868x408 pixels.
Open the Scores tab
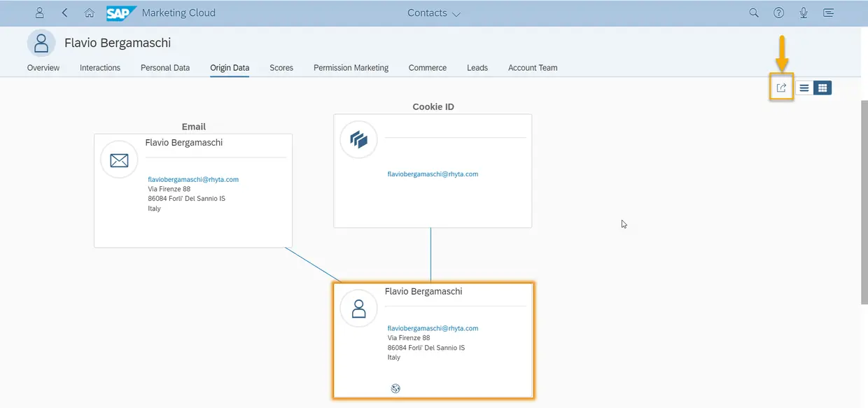(x=281, y=68)
